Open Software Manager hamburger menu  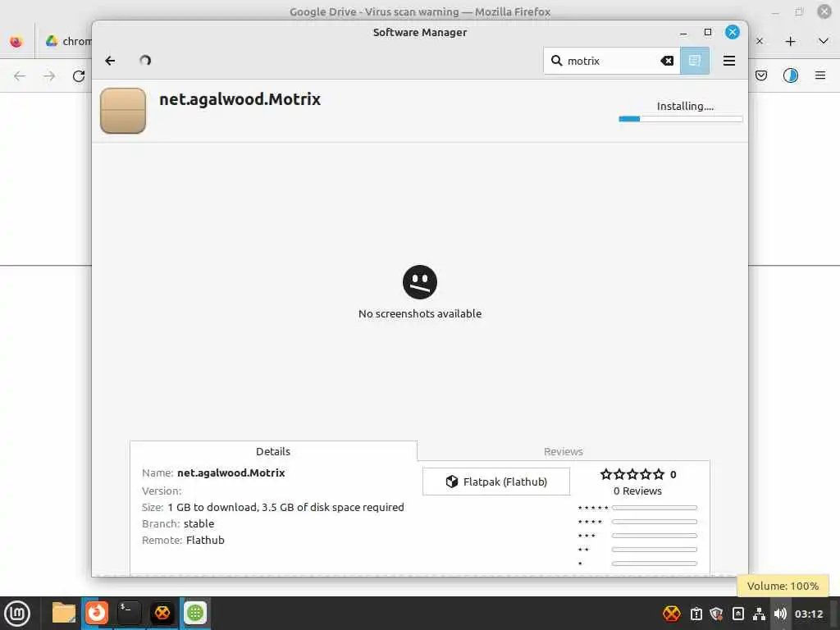(x=729, y=61)
